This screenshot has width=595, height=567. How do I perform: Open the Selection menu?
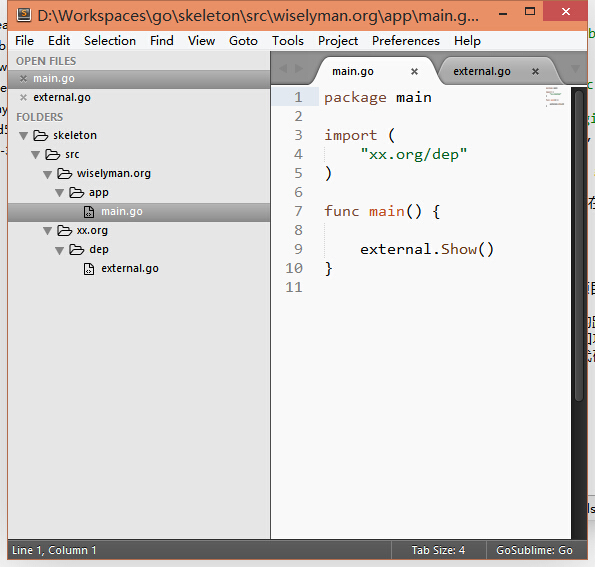(x=110, y=41)
